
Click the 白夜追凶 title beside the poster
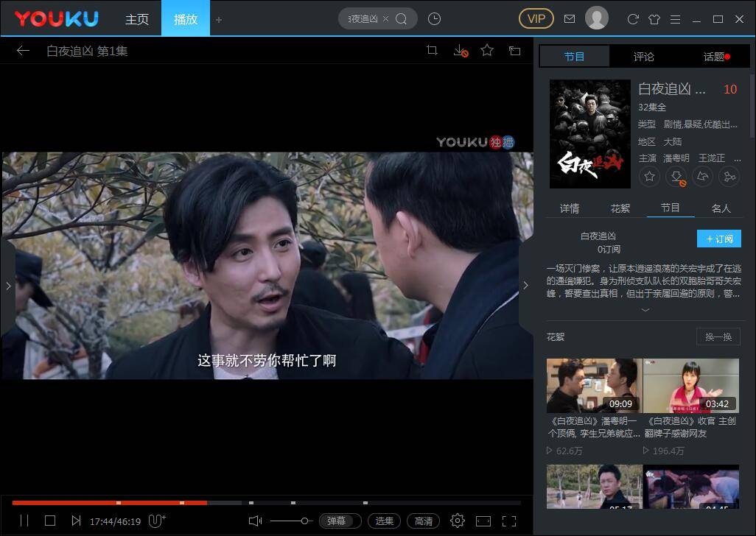pyautogui.click(x=671, y=89)
